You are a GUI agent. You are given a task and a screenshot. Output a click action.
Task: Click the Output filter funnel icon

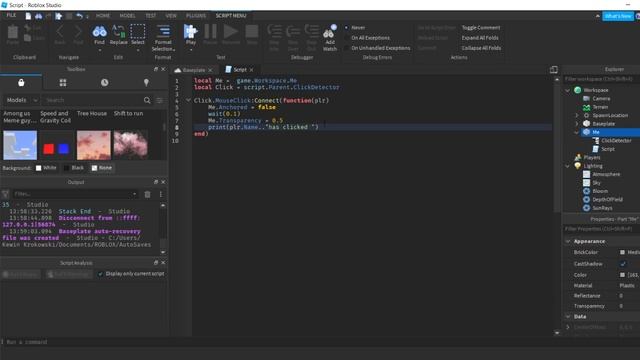(x=5, y=194)
